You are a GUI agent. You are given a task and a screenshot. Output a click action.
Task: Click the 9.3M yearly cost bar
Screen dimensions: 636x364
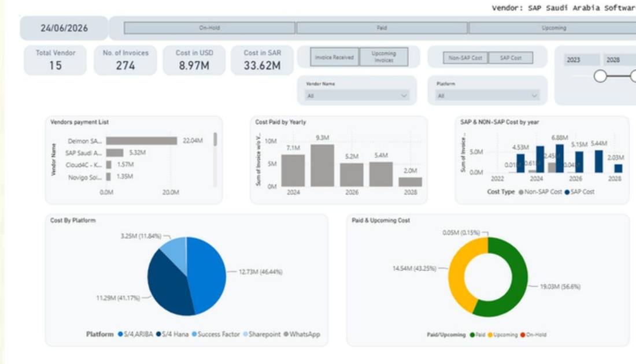tap(323, 165)
